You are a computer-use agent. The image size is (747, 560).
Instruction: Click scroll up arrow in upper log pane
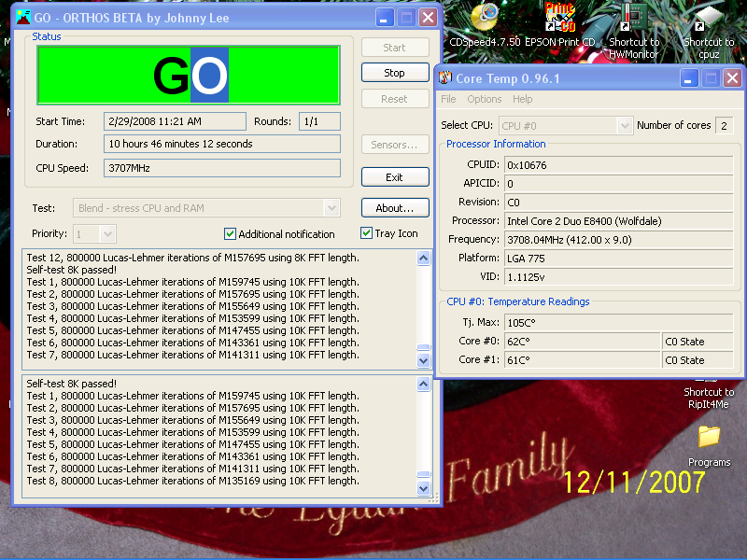[424, 259]
